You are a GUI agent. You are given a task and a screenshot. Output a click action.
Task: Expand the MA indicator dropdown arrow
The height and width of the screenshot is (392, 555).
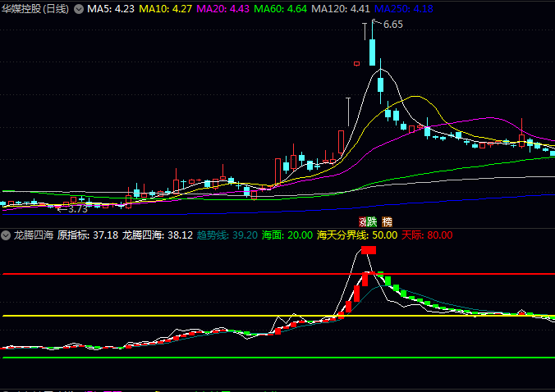tap(79, 8)
